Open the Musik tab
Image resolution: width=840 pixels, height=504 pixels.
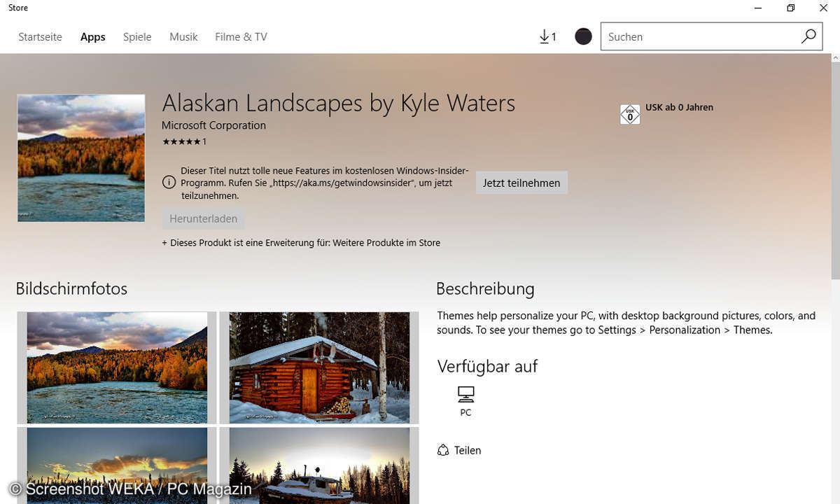(x=183, y=37)
